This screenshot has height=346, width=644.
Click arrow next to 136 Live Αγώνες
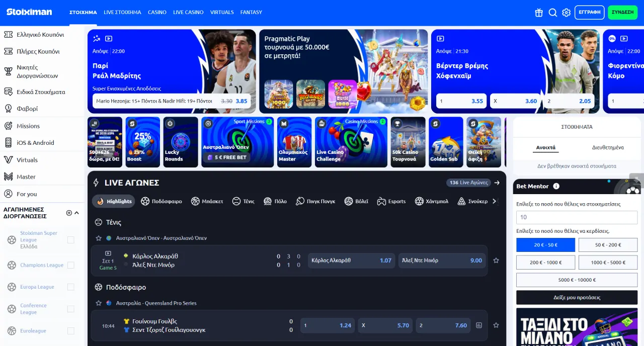click(x=497, y=183)
